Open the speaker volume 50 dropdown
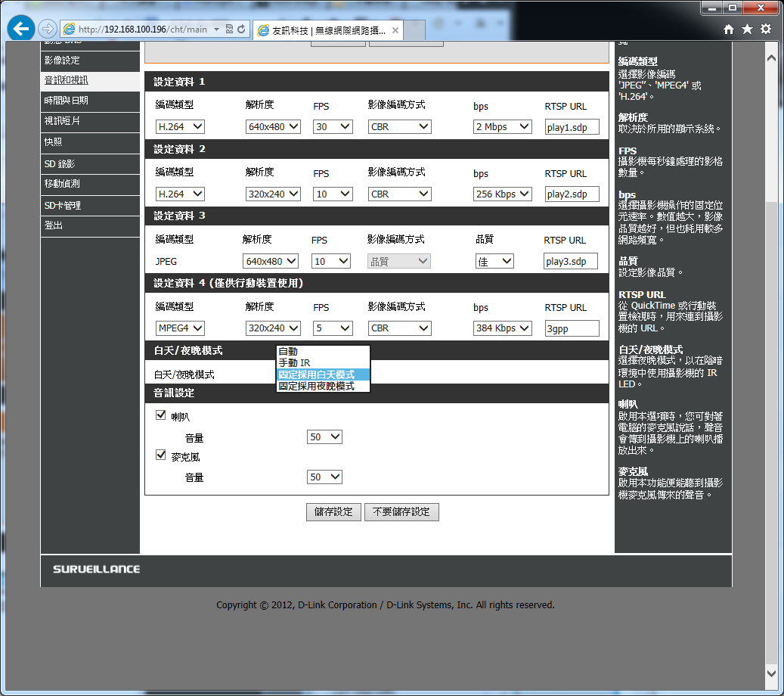This screenshot has height=696, width=784. [x=325, y=437]
